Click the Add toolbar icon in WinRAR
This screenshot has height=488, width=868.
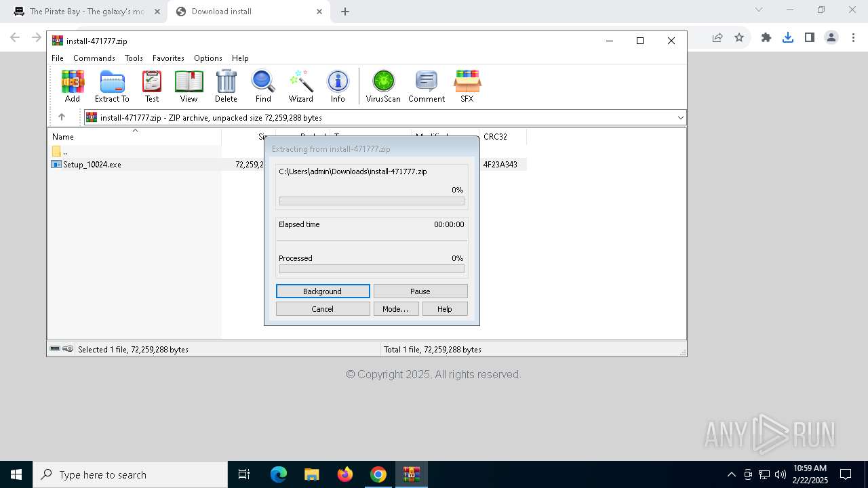[x=73, y=86]
